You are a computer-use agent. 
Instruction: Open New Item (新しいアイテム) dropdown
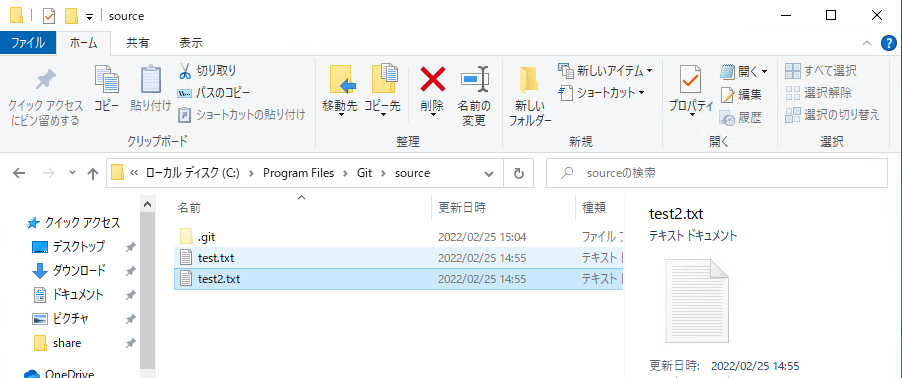coord(606,71)
